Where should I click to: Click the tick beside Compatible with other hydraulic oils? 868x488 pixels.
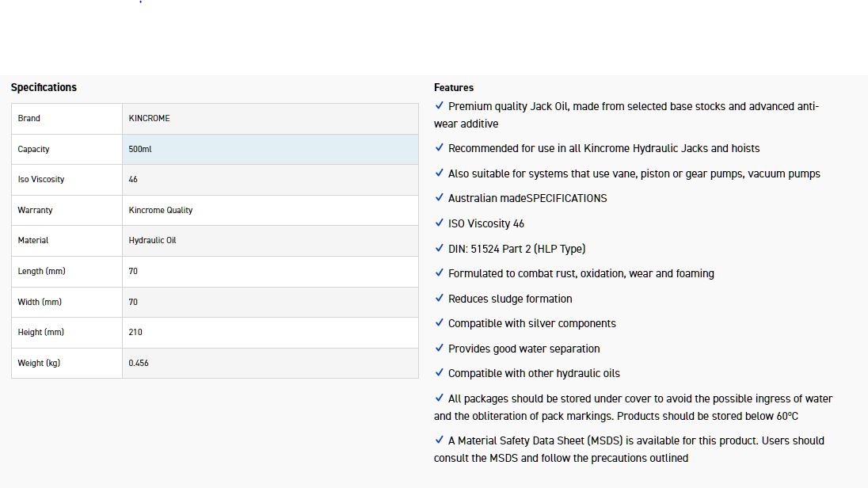click(x=440, y=373)
